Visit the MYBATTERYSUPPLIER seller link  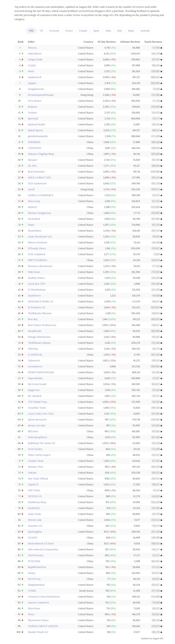(x=41, y=372)
